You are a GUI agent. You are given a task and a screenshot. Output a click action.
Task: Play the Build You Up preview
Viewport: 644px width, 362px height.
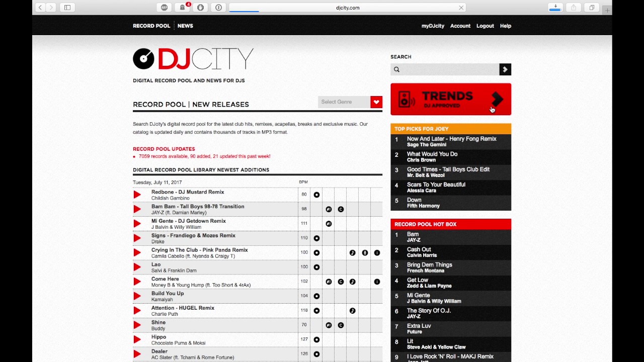(137, 296)
